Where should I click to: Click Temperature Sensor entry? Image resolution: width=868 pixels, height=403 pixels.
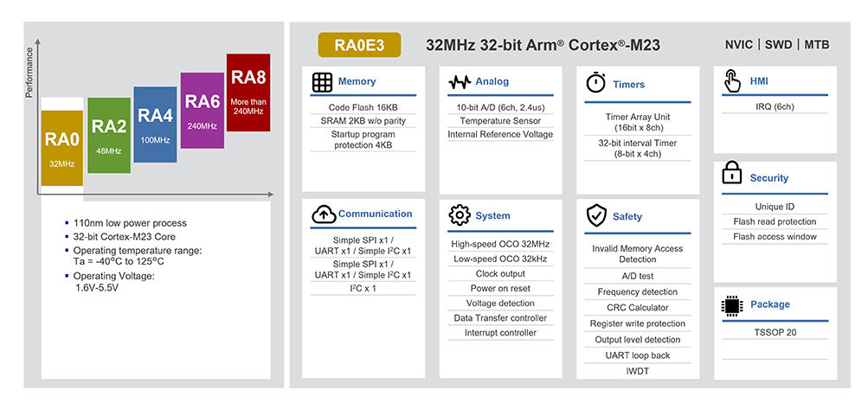(500, 120)
